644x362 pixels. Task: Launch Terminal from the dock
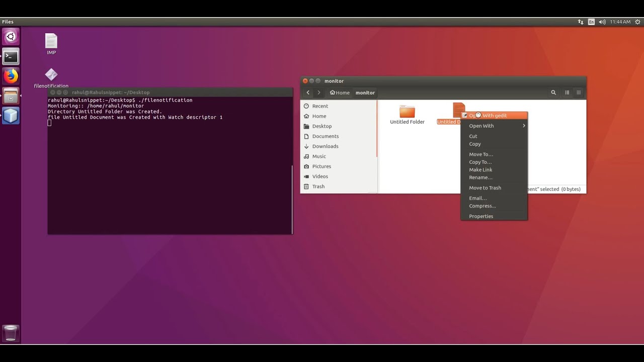[x=11, y=56]
